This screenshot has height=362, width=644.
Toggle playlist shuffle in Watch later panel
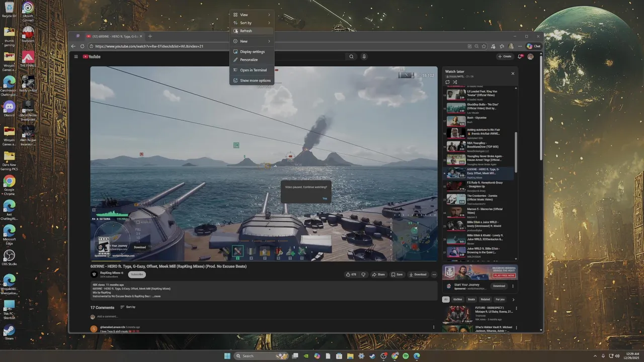[x=455, y=82]
